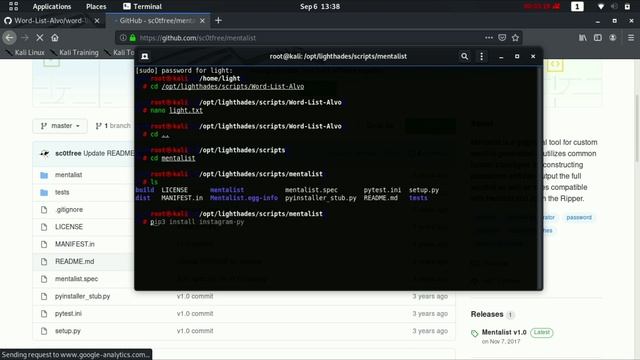Click the green padlock icon in the address bar

(133, 38)
